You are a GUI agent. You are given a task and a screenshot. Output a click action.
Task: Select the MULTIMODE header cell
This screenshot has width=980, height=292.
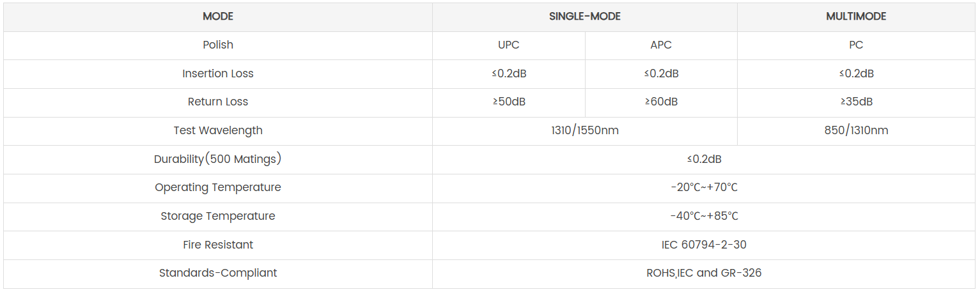tap(856, 17)
